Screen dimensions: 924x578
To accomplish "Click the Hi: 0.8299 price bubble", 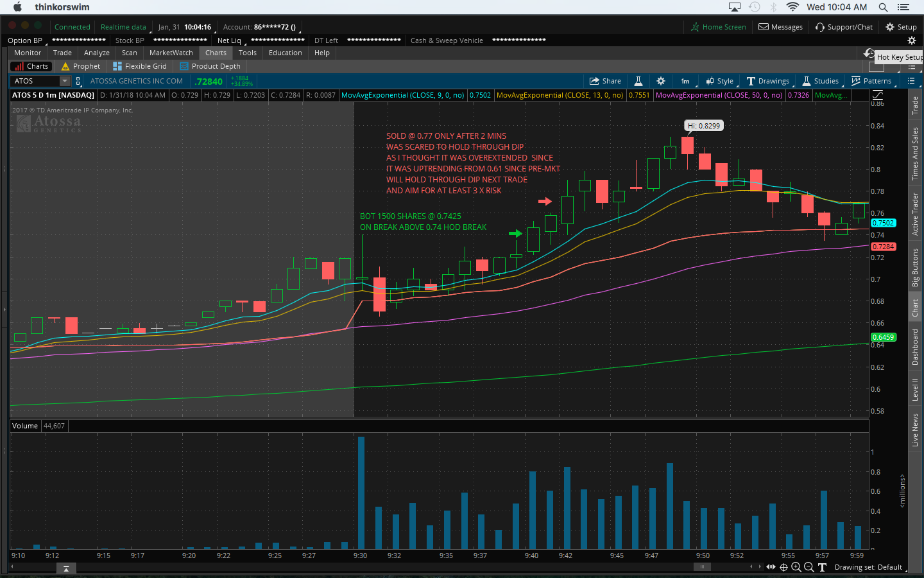I will point(704,126).
